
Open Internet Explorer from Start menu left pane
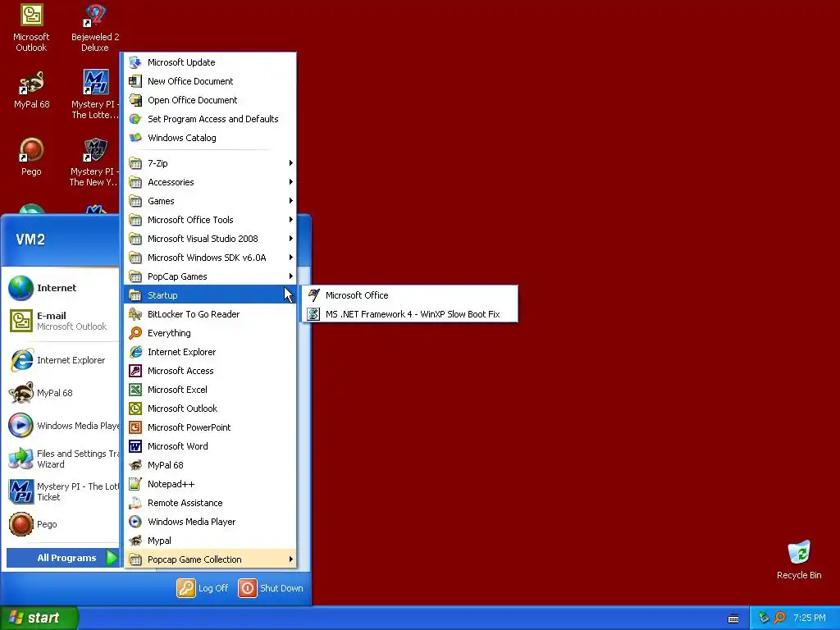(x=62, y=360)
